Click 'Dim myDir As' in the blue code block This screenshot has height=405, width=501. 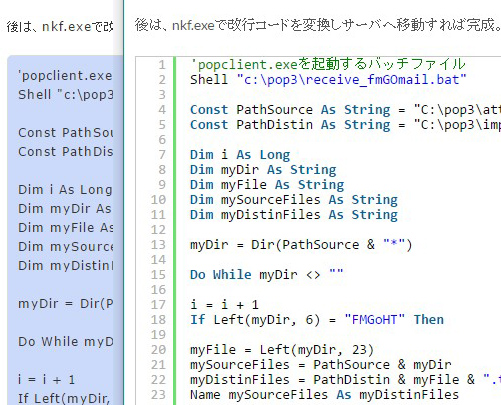click(65, 209)
